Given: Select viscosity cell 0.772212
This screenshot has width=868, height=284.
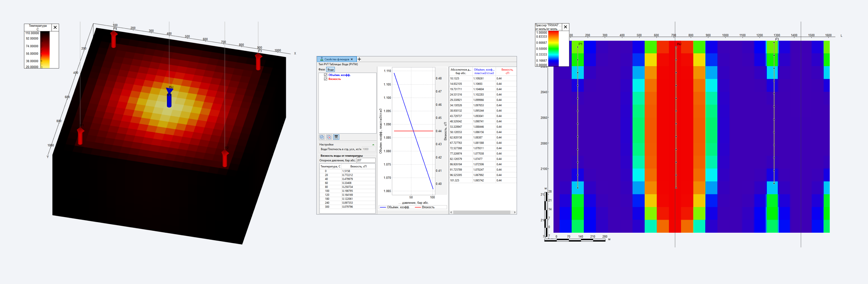Looking at the screenshot, I should (358, 175).
